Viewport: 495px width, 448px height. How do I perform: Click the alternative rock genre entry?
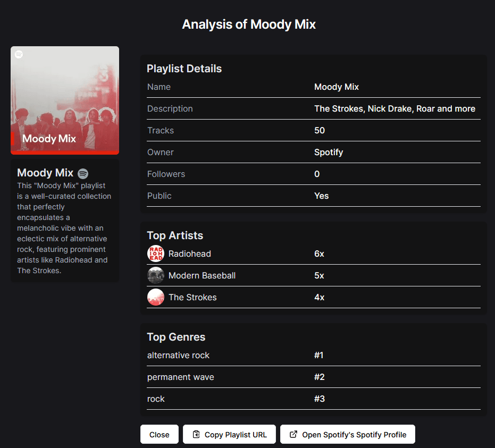(178, 355)
